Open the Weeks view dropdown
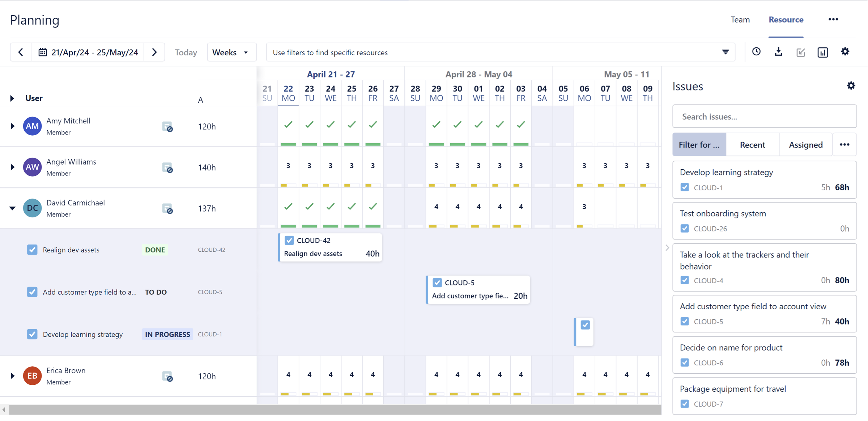Screen dimensions: 868x421 tap(231, 52)
